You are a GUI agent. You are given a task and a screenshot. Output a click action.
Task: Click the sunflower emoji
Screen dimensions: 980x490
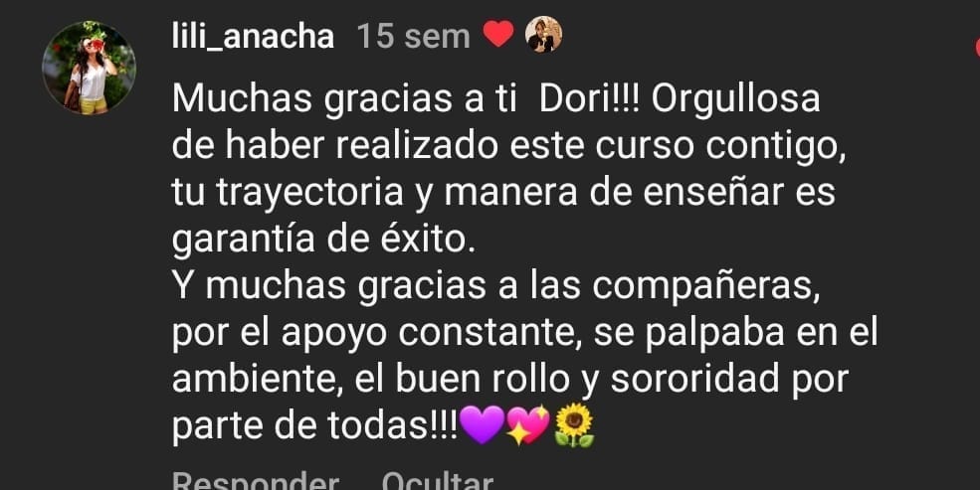coord(574,425)
